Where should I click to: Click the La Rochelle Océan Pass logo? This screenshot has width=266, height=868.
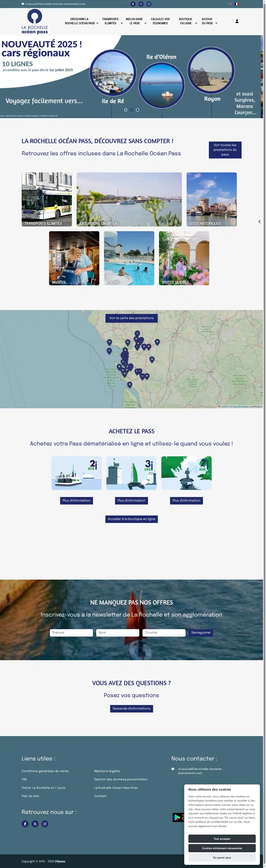(x=35, y=22)
